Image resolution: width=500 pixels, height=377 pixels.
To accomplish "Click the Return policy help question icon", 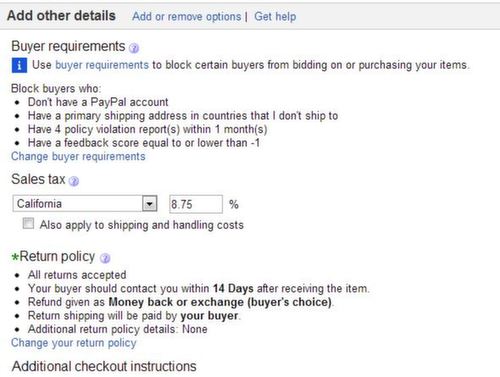I will click(105, 258).
